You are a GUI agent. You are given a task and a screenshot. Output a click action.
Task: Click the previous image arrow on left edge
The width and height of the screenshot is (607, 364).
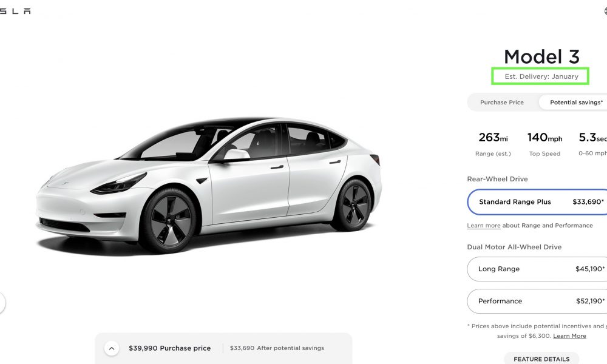click(x=2, y=303)
